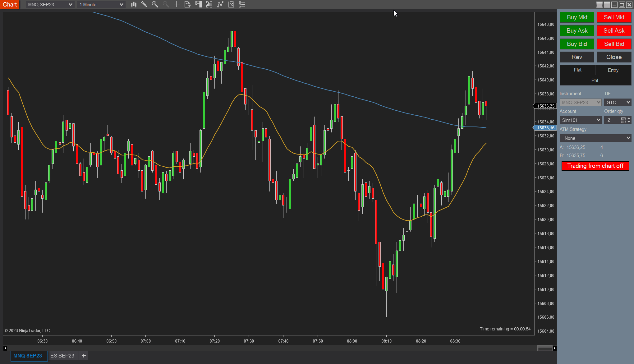Viewport: 634px width, 364px height.
Task: Open the GTC TIF dropdown
Action: click(618, 102)
